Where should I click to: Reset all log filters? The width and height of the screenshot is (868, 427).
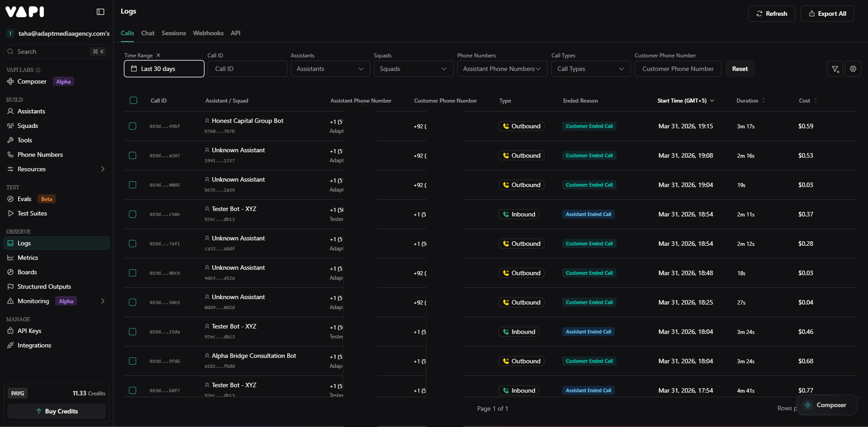tap(740, 69)
